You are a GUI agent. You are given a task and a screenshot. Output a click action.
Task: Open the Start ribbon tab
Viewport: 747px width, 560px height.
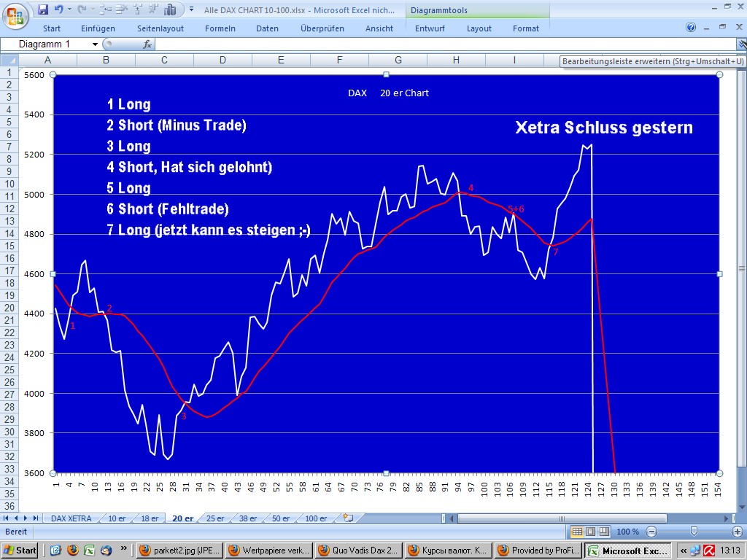pos(52,28)
